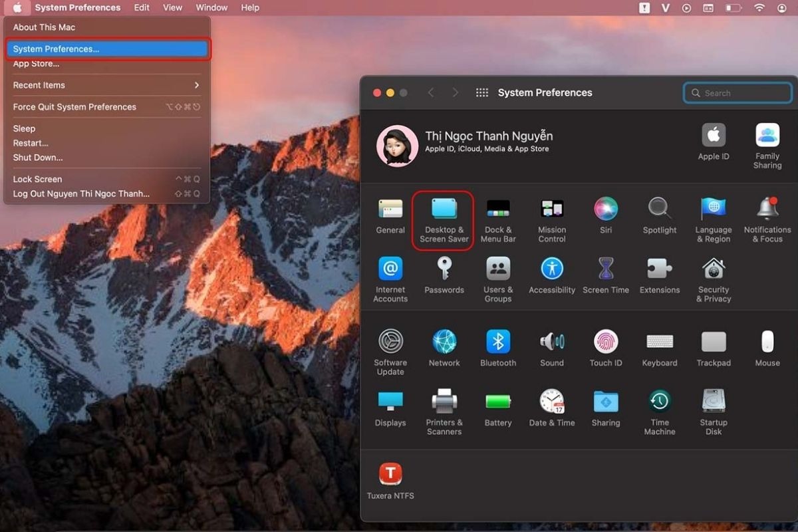
Task: Open Apple ID settings
Action: click(x=714, y=142)
